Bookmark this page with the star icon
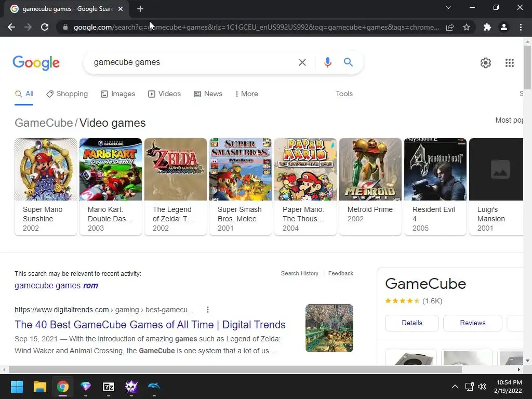 pos(467,27)
